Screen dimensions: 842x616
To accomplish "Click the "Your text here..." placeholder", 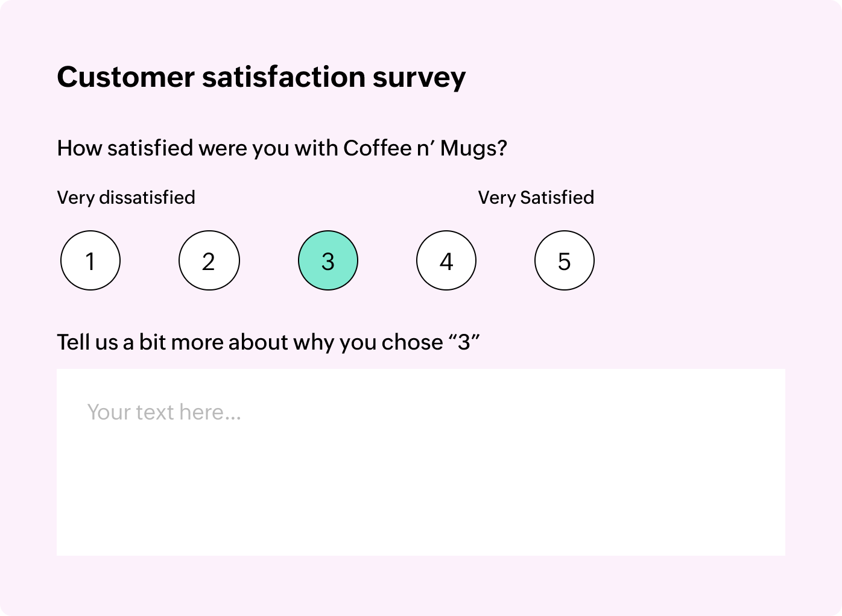I will click(x=164, y=412).
